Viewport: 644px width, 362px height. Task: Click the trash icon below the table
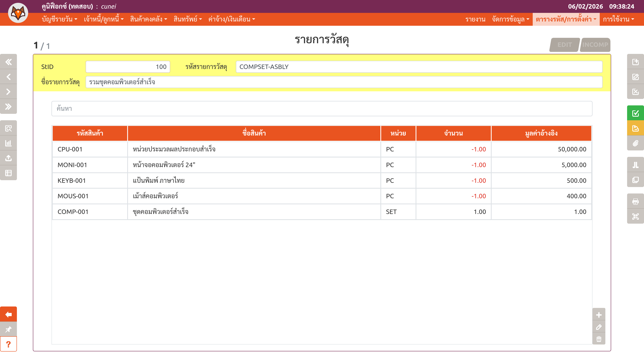pyautogui.click(x=599, y=339)
